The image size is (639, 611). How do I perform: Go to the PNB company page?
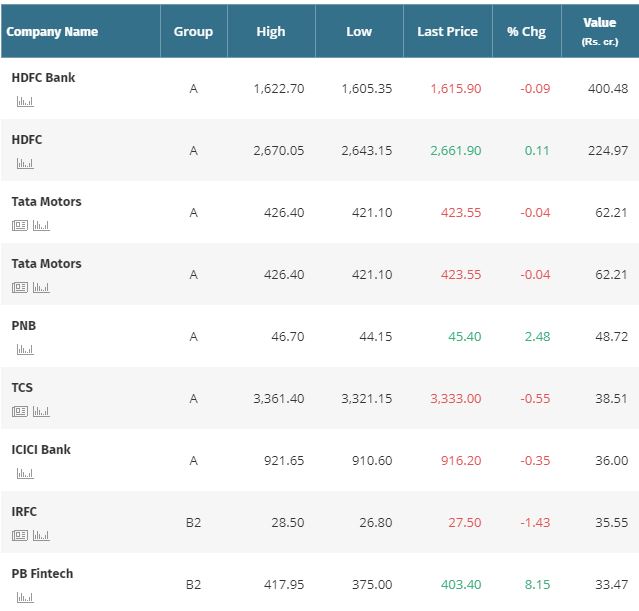pyautogui.click(x=24, y=326)
